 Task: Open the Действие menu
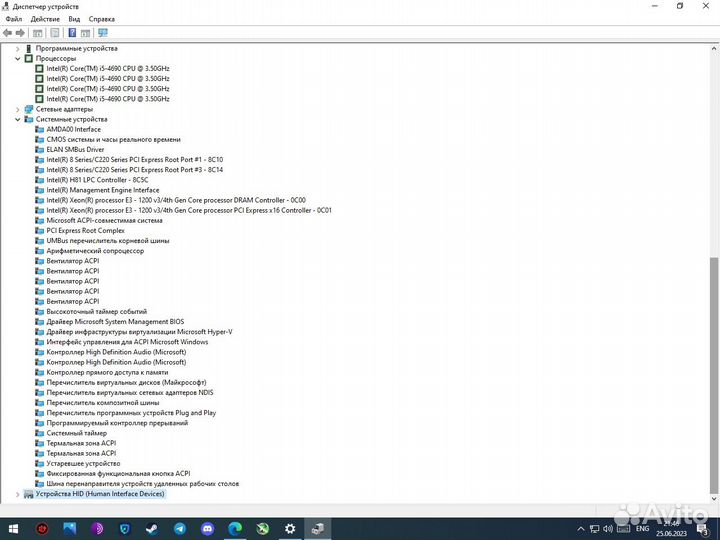click(x=45, y=19)
